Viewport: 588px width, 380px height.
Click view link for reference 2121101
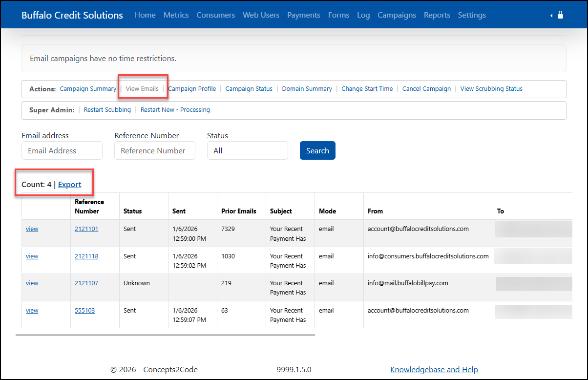pos(32,229)
